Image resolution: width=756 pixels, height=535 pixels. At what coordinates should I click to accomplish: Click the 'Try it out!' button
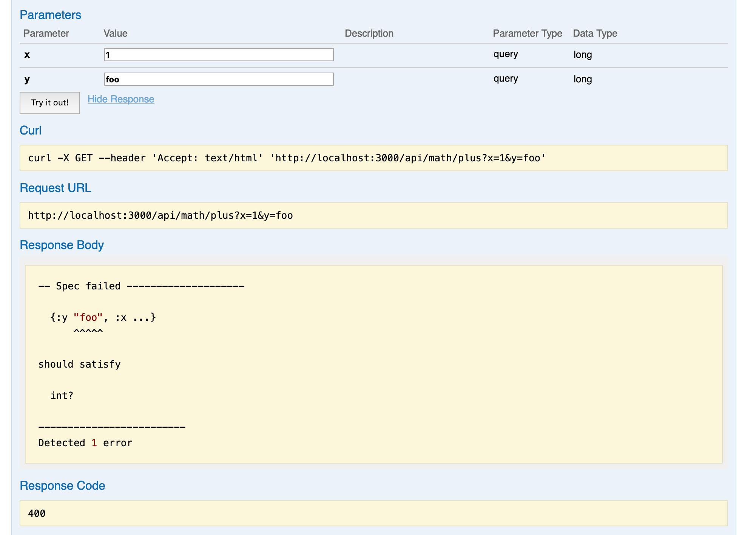(50, 102)
